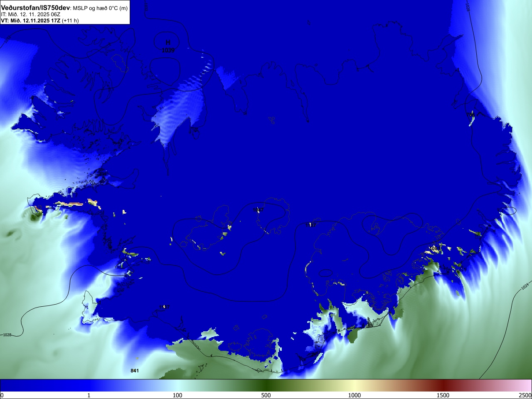Image resolution: width=532 pixels, height=399 pixels.
Task: Click the H high-pressure marker
Action: (x=168, y=42)
